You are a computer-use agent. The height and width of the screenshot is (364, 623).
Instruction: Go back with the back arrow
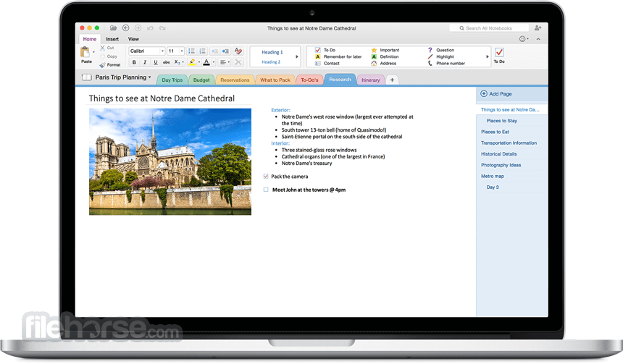(x=125, y=27)
